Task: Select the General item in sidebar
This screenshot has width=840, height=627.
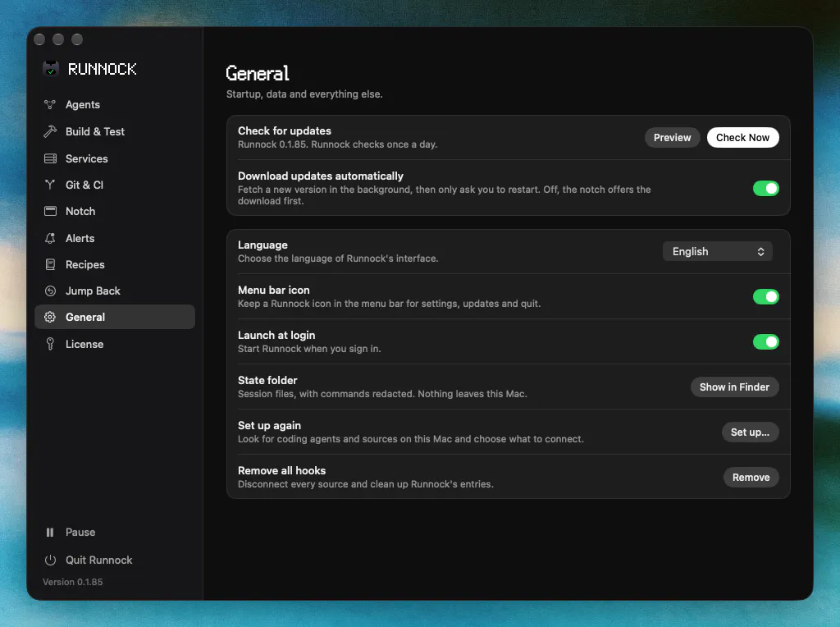Action: coord(115,317)
